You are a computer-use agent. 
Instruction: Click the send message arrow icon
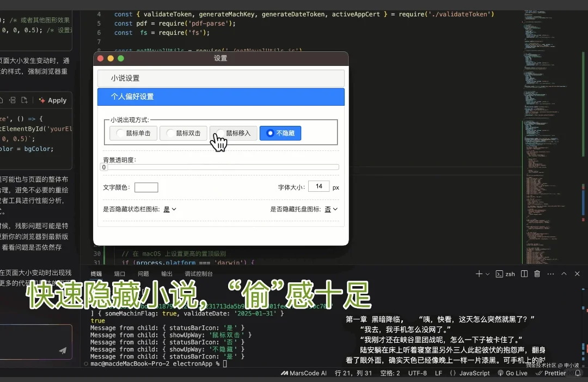(63, 350)
